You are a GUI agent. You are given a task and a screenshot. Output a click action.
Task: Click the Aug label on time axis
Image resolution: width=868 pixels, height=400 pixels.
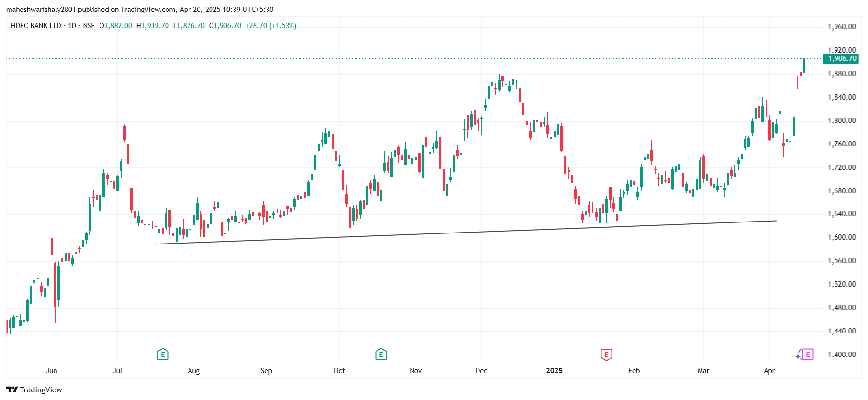pyautogui.click(x=194, y=371)
